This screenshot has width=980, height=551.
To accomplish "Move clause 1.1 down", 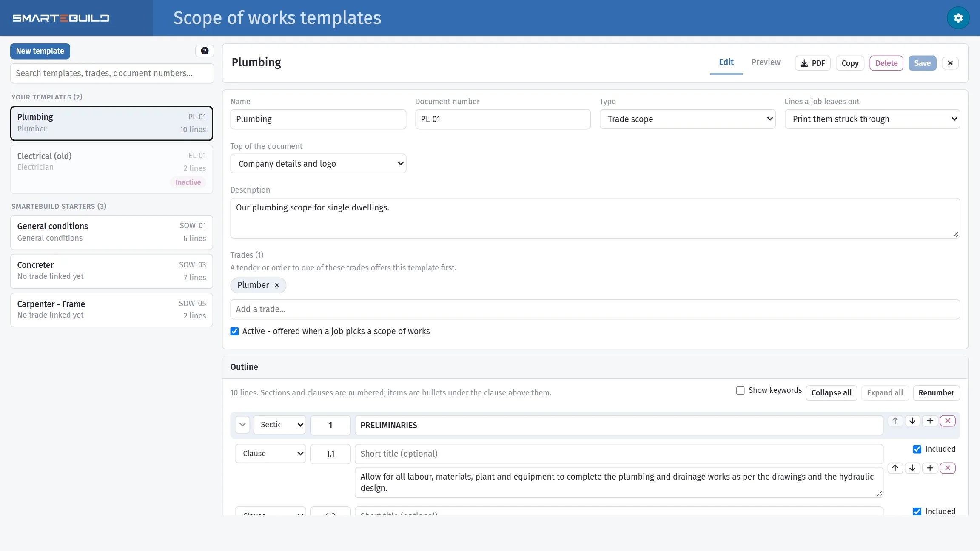I will pyautogui.click(x=912, y=468).
